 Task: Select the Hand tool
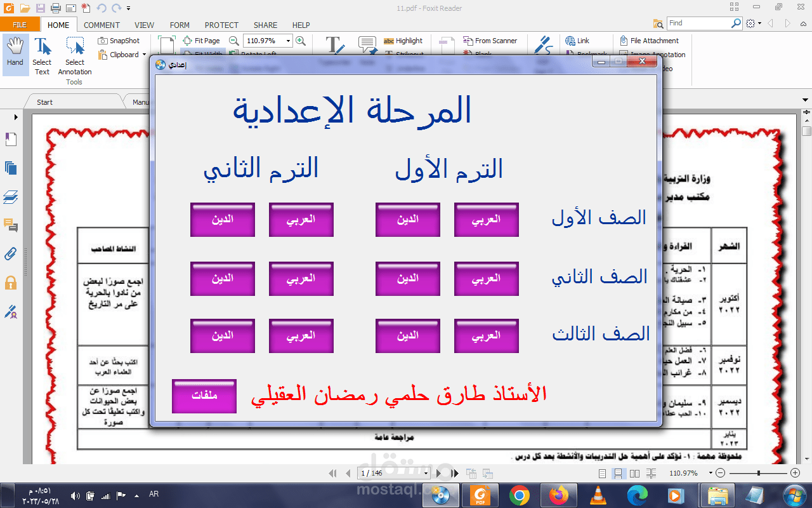tap(15, 53)
